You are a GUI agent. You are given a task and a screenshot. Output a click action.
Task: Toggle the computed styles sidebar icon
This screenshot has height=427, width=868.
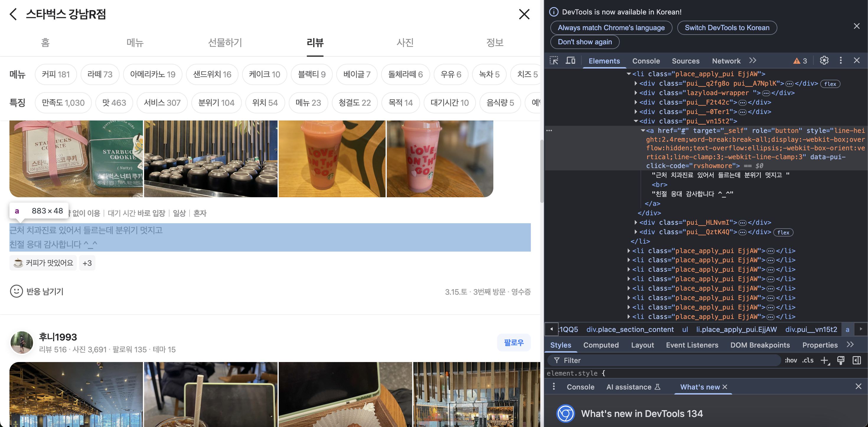(856, 360)
